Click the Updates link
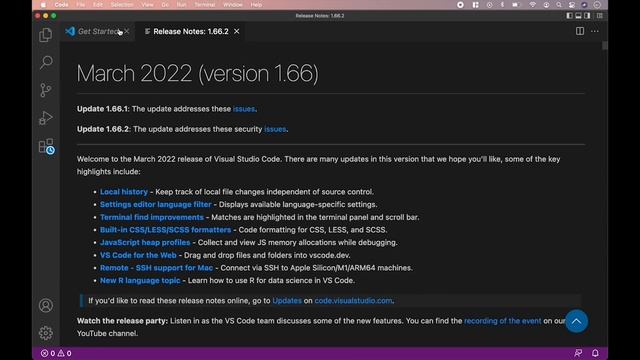640x360 pixels. point(287,301)
